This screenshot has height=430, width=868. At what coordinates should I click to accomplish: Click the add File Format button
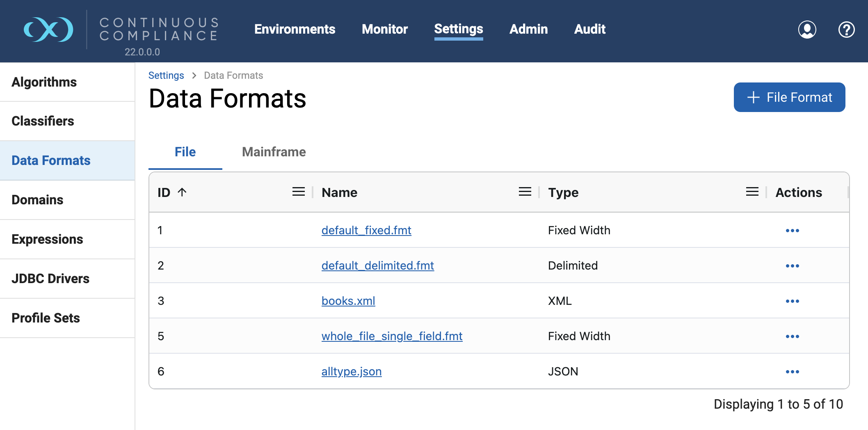tap(789, 97)
